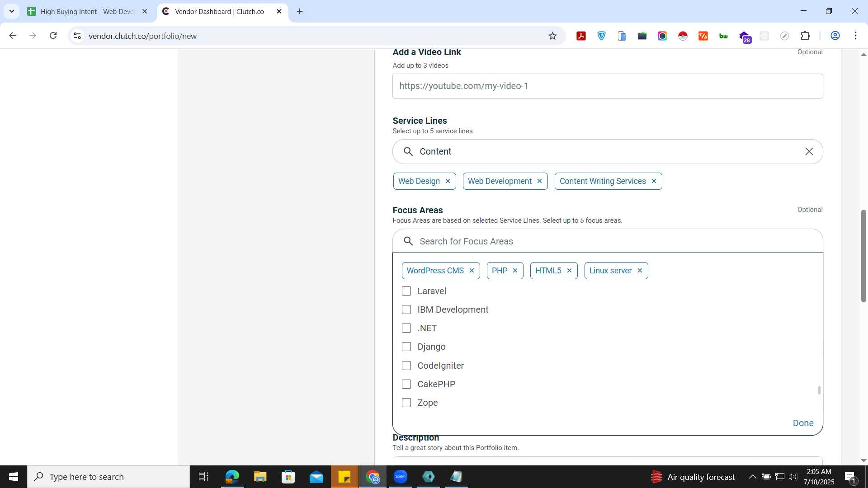Open File Explorer from the taskbar
Viewport: 868px width, 488px height.
pos(260,477)
